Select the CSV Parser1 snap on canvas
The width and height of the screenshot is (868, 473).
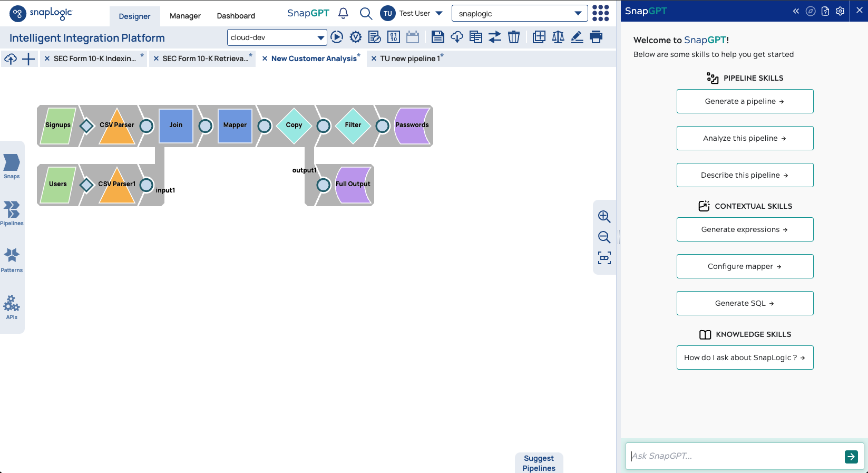click(x=117, y=186)
